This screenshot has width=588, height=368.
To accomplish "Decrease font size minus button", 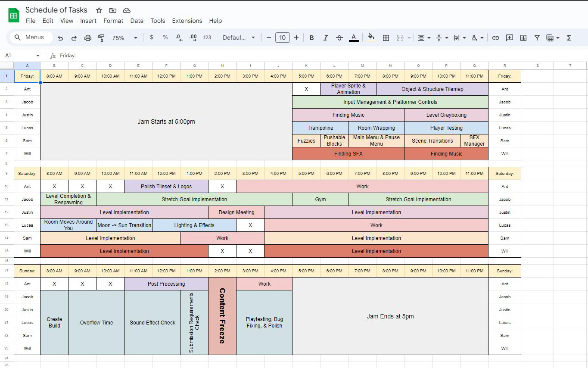I will (269, 37).
